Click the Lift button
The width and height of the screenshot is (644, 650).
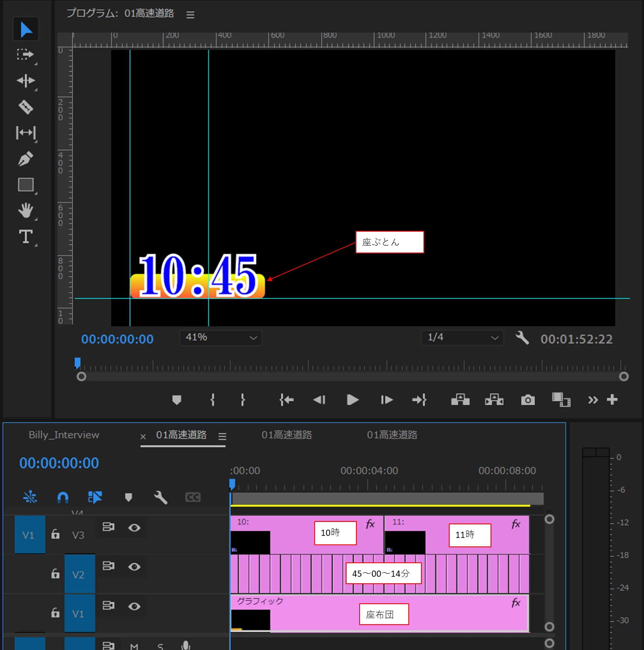pos(460,400)
